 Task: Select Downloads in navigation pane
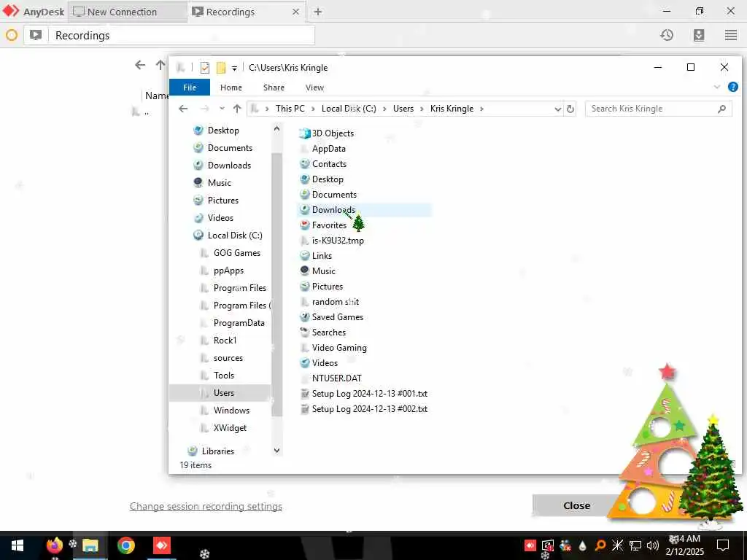click(x=229, y=166)
